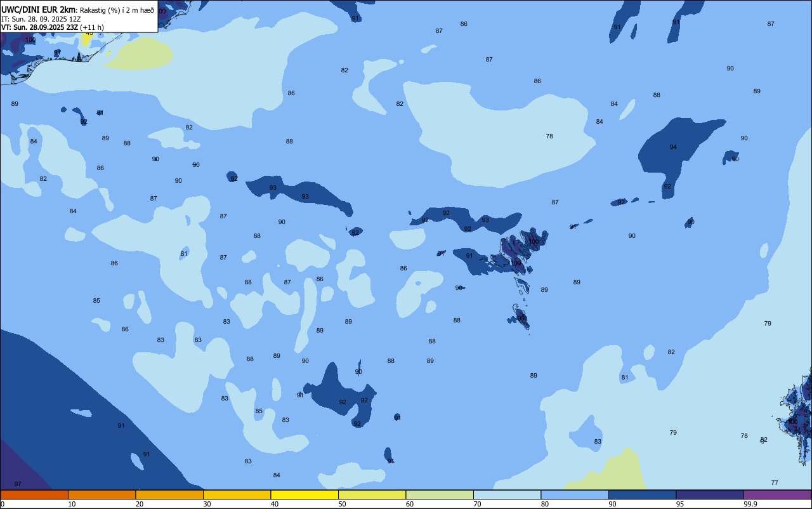Select the 20–30 amber legend swatch

tap(169, 494)
